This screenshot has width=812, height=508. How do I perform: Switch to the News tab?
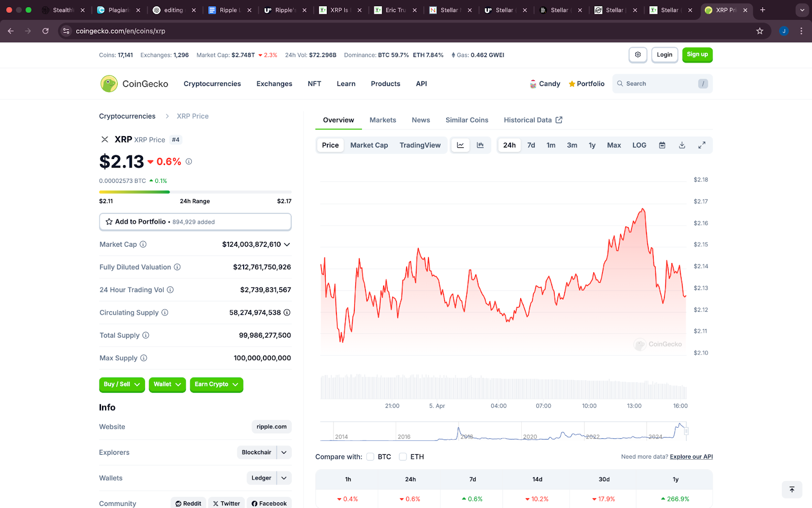click(x=421, y=120)
